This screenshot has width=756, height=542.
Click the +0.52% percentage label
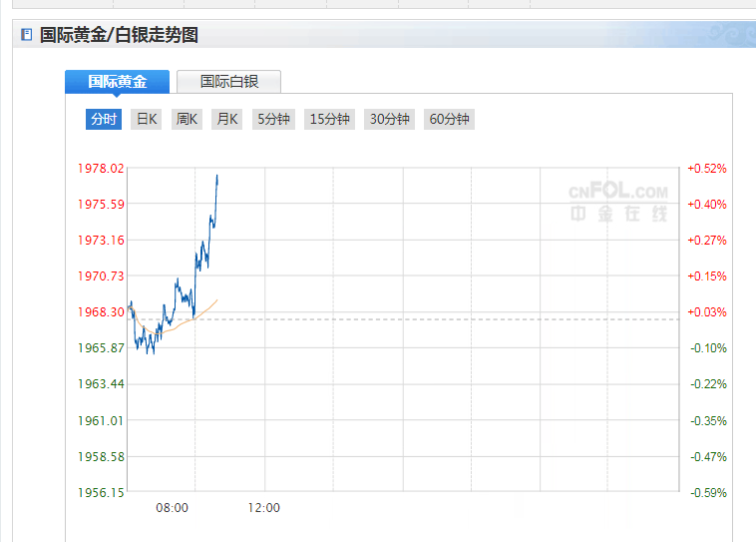[707, 169]
